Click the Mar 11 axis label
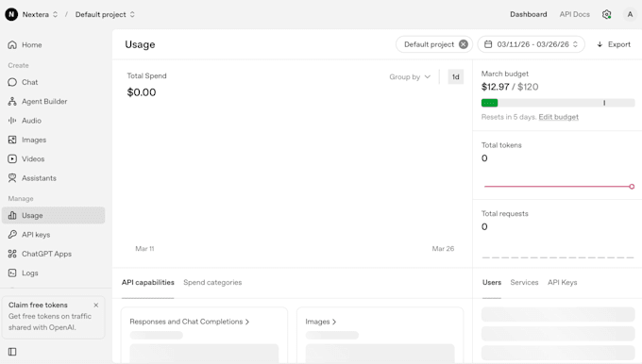The width and height of the screenshot is (642, 364). [x=144, y=249]
